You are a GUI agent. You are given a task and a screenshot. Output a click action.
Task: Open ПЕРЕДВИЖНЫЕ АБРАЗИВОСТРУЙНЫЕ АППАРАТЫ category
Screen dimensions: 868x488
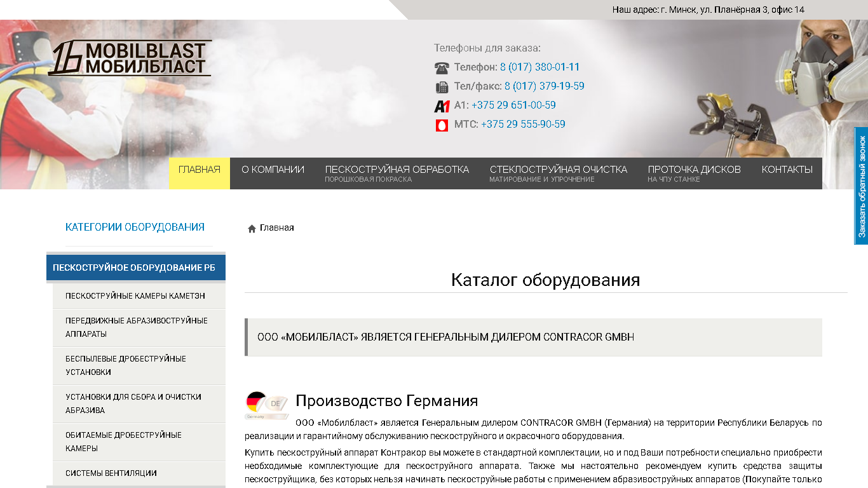(x=139, y=327)
